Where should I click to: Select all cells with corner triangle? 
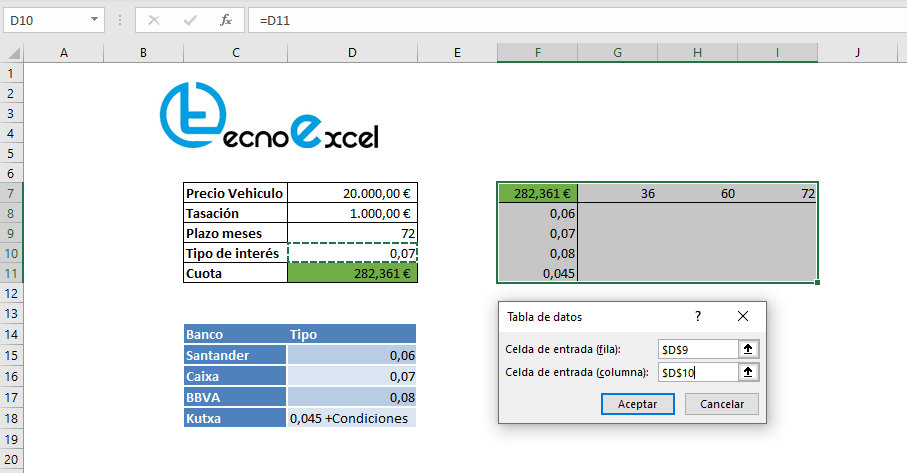(12, 53)
